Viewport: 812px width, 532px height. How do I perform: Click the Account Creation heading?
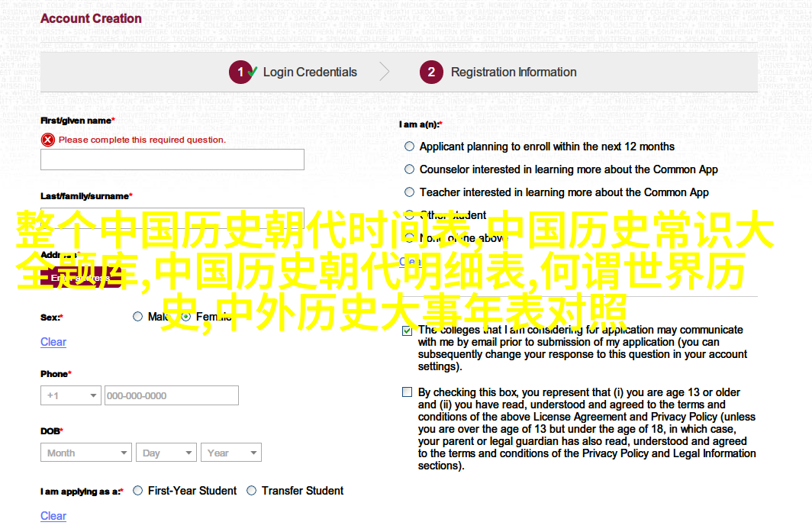click(x=91, y=18)
